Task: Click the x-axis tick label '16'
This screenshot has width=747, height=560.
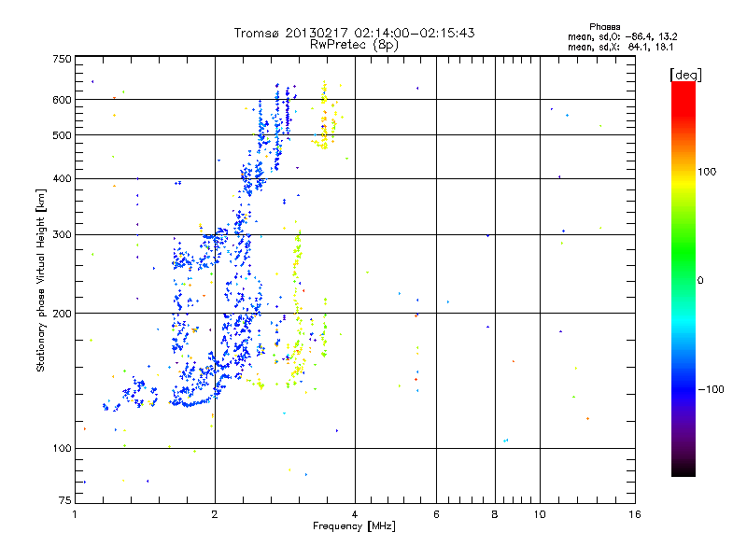Action: [x=635, y=514]
